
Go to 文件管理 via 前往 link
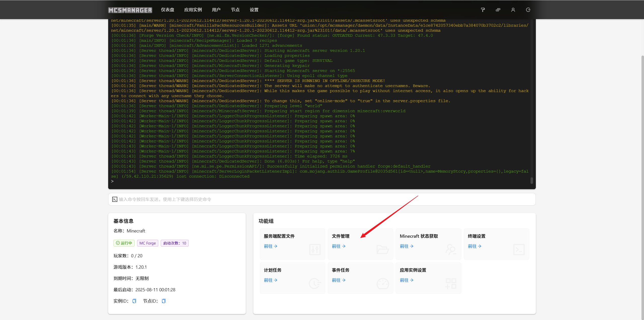click(x=339, y=246)
